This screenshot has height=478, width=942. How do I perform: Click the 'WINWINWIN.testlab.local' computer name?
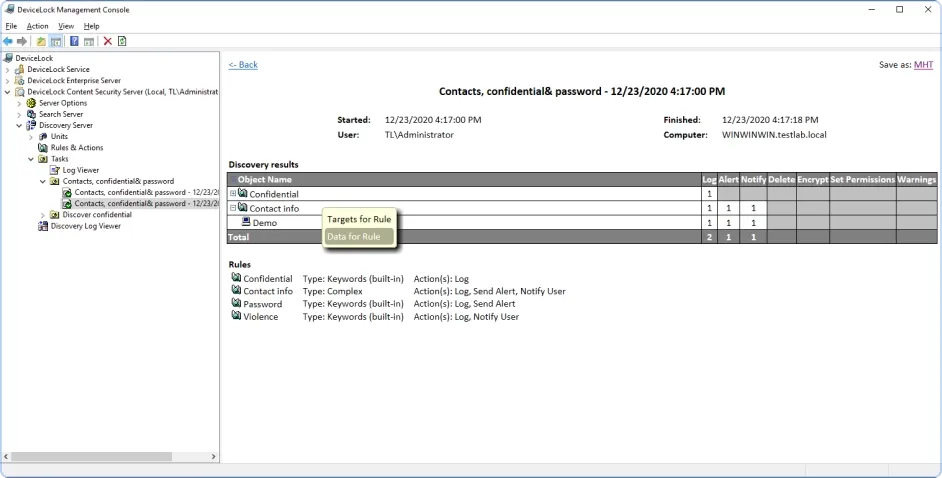click(x=774, y=135)
